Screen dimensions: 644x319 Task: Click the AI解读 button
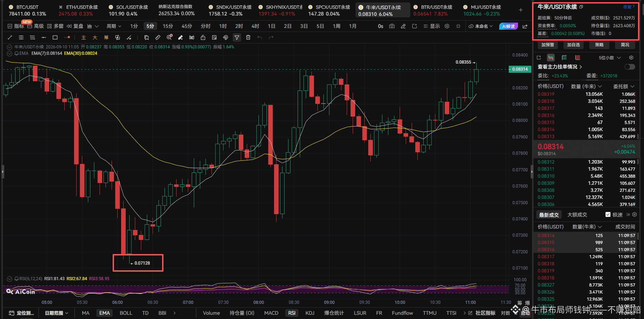(508, 26)
